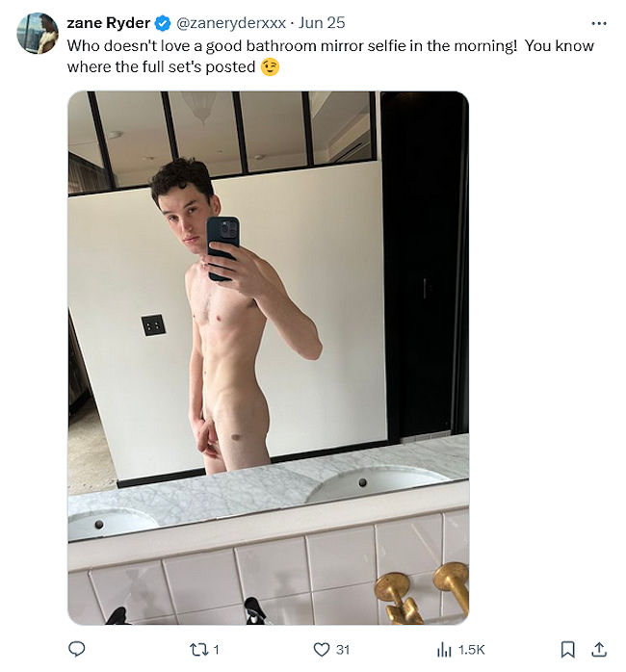Open the three-dot more options menu
The height and width of the screenshot is (672, 626).
599,23
